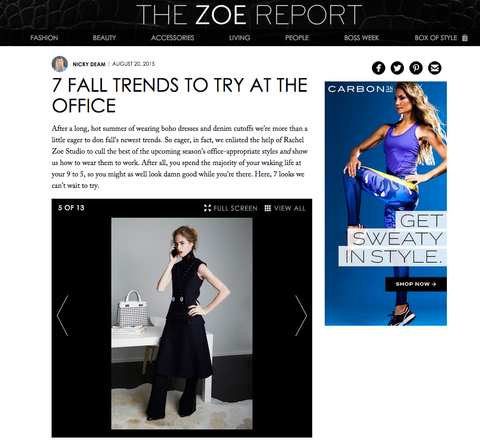The height and width of the screenshot is (443, 480).
Task: Open the Beauty menu section
Action: [104, 38]
